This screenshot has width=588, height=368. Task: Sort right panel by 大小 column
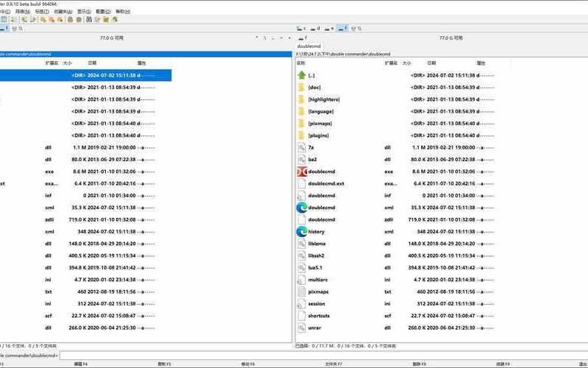pyautogui.click(x=407, y=63)
